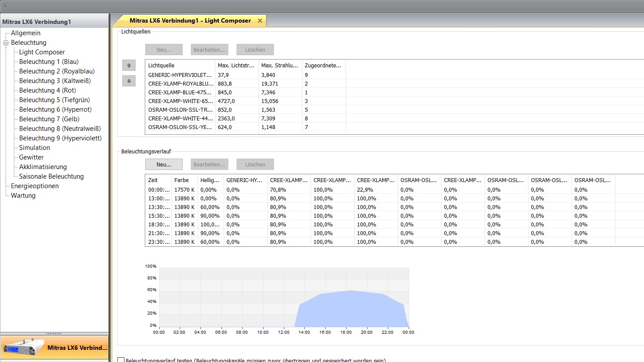Screen dimensions: 644x362
Task: Open Gewitter settings in sidebar
Action: click(x=31, y=157)
